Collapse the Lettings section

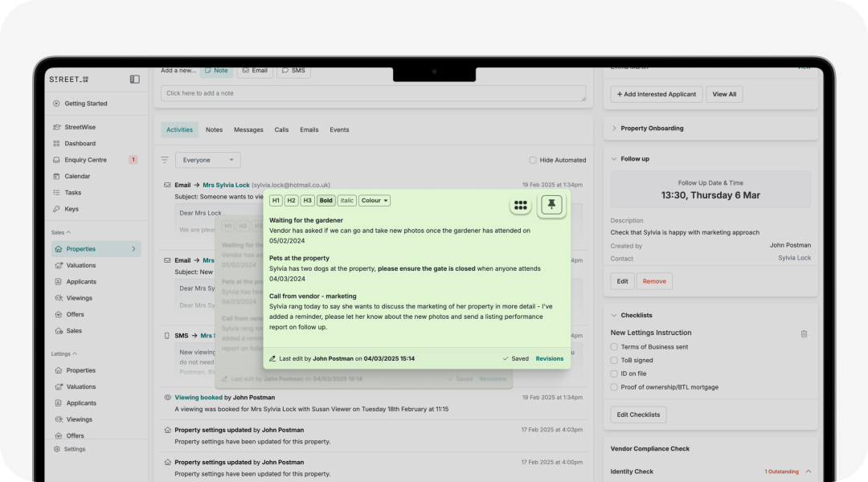[63, 354]
